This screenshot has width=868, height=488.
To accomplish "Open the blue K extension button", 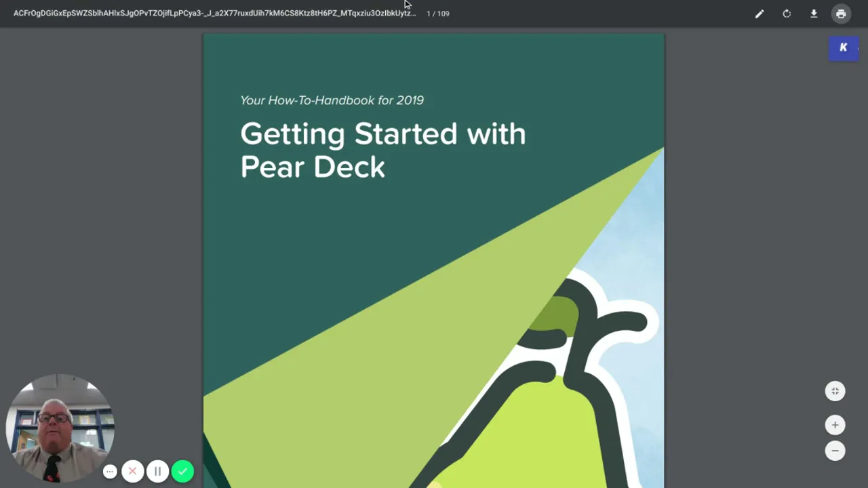I will click(844, 47).
